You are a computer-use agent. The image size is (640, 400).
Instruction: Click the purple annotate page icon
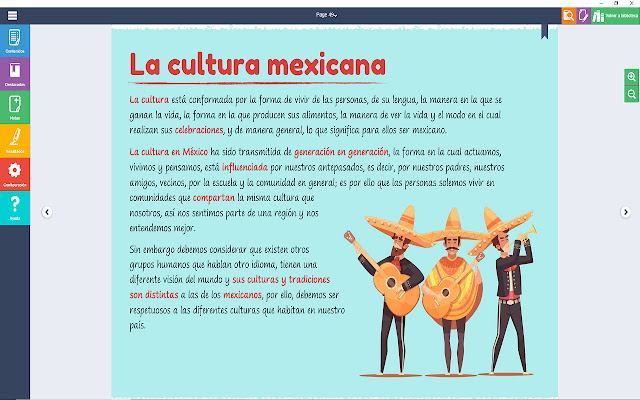tap(583, 16)
